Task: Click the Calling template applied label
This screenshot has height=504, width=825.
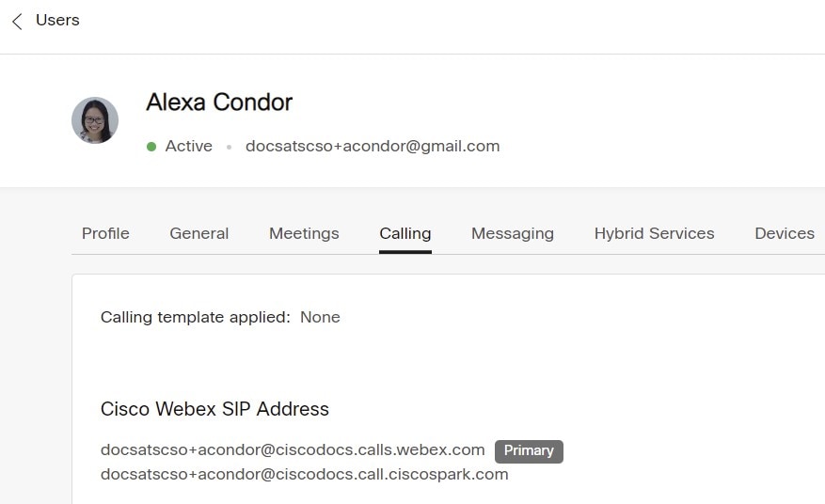Action: click(x=196, y=317)
